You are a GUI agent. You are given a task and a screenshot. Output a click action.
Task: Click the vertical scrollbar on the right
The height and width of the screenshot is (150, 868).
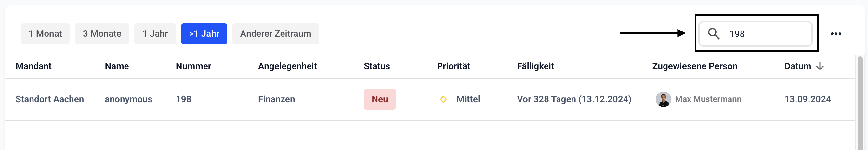(x=860, y=101)
